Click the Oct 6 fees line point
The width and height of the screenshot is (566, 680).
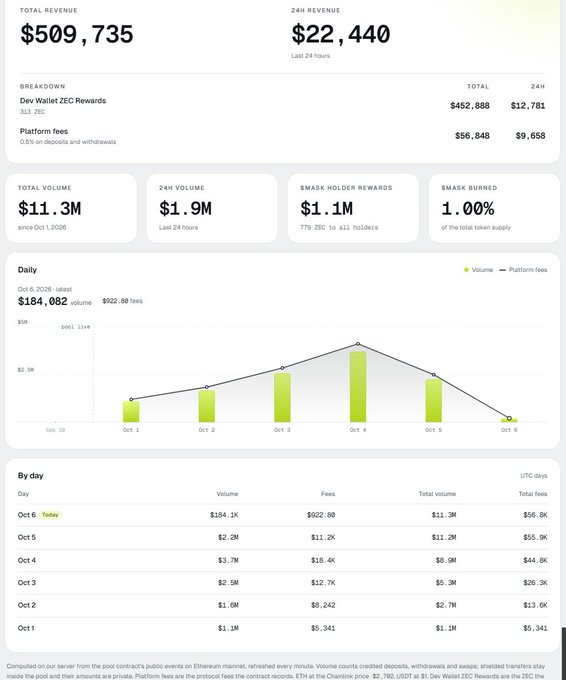pyautogui.click(x=509, y=418)
